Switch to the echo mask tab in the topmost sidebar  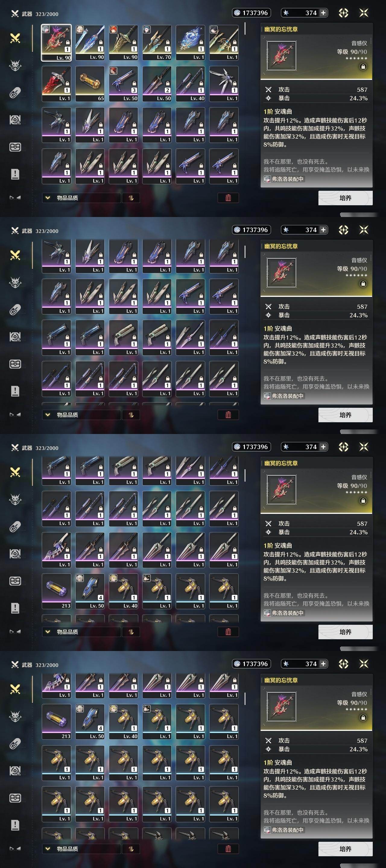tap(15, 66)
